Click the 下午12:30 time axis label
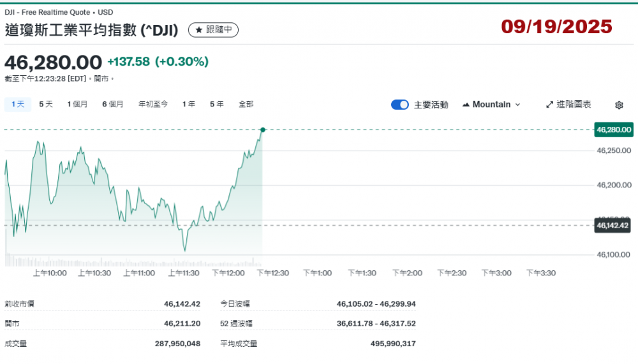638x364 pixels. [272, 273]
